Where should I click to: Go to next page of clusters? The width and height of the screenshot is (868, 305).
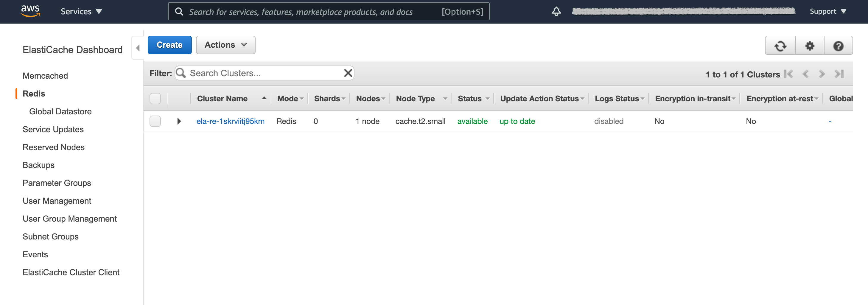(x=822, y=74)
